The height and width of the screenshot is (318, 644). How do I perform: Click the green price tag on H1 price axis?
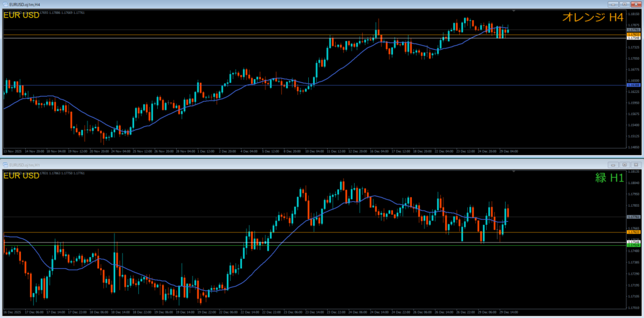(633, 245)
